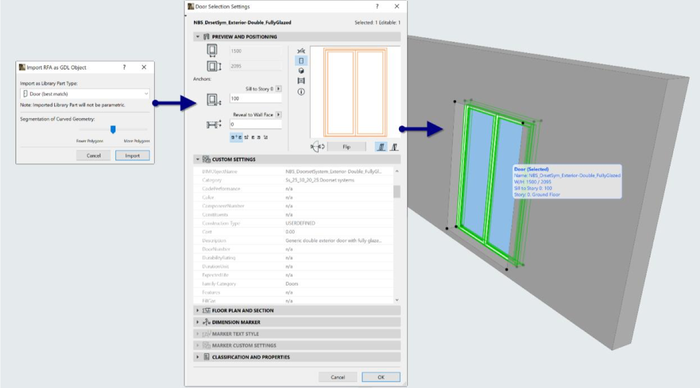700x388 pixels.
Task: Toggle the highlighted reveal anchor button
Action: pyautogui.click(x=236, y=137)
